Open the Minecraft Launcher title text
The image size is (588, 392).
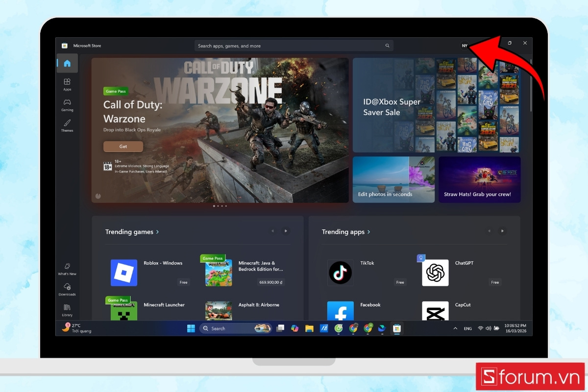click(x=164, y=305)
